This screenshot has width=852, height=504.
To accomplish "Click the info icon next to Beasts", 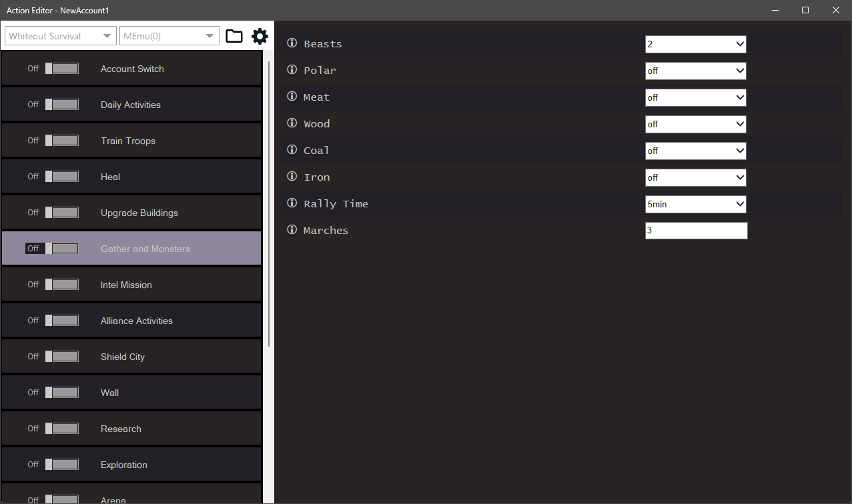I will (x=292, y=43).
